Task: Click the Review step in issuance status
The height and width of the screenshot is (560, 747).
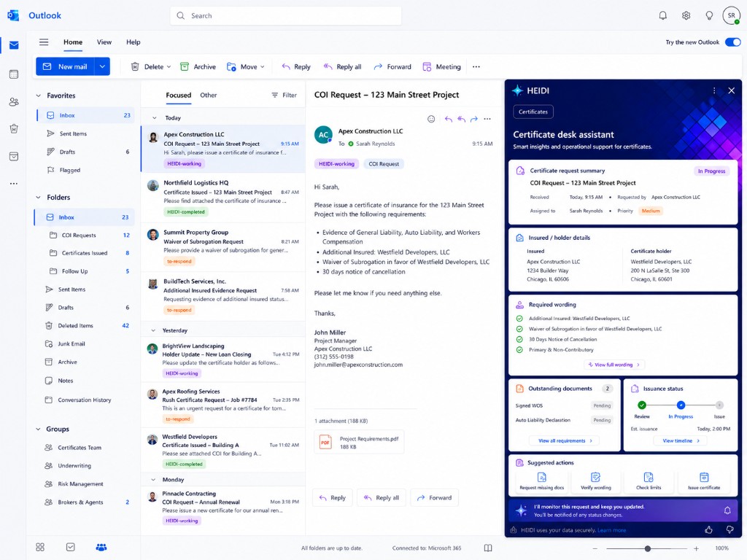Action: pos(642,405)
